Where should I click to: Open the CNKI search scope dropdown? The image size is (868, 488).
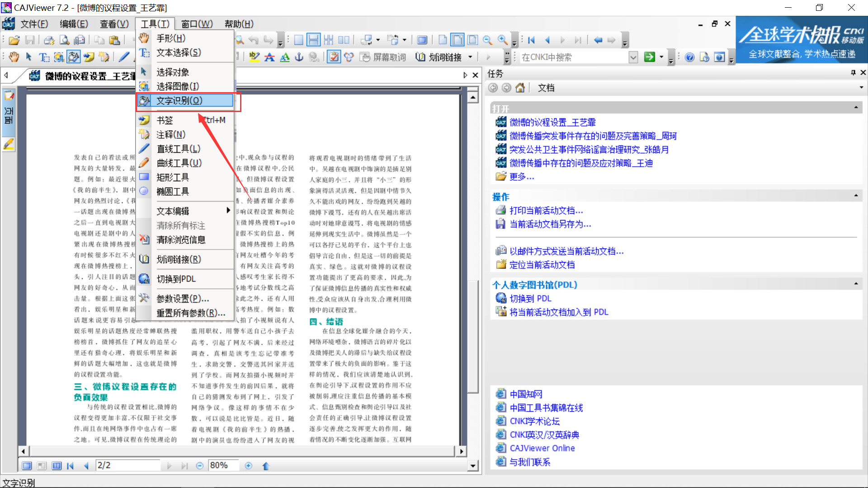pos(634,57)
